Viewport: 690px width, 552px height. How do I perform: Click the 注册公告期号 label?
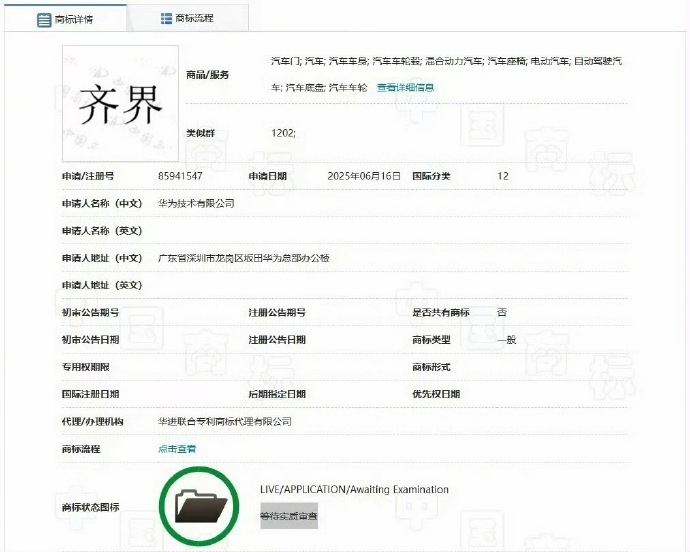point(277,313)
